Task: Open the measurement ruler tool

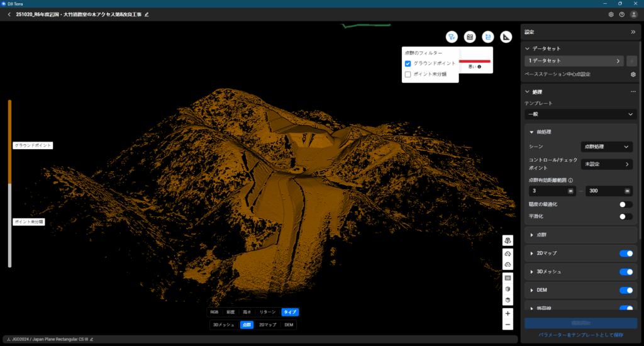Action: 506,37
